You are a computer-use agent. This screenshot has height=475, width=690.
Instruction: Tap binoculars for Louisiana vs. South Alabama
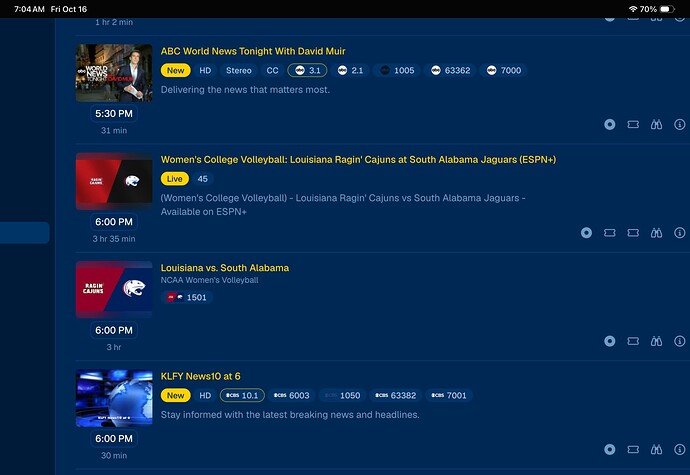pos(656,341)
